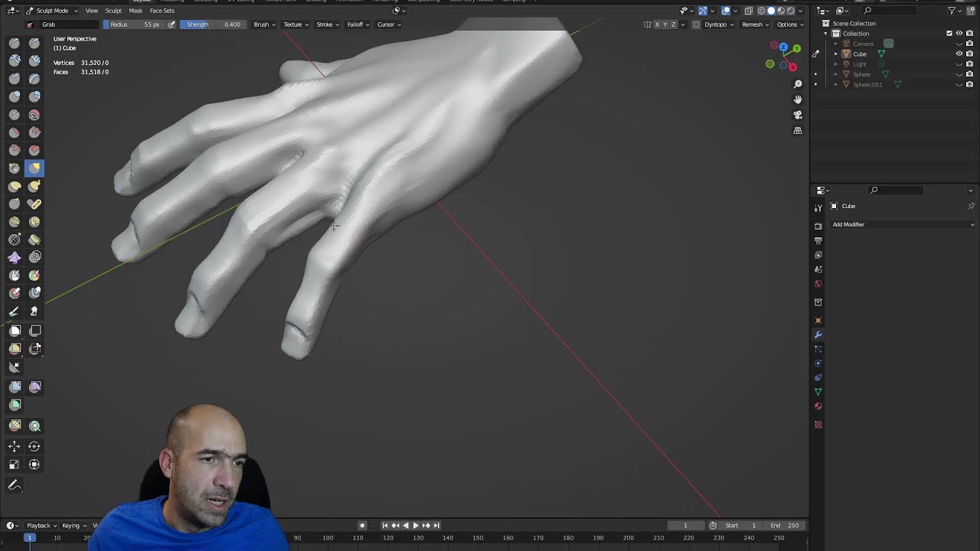Click the play animation button
The image size is (980, 551).
[416, 526]
